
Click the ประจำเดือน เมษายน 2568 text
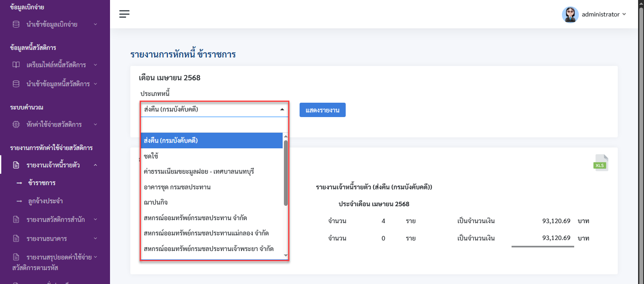click(374, 204)
